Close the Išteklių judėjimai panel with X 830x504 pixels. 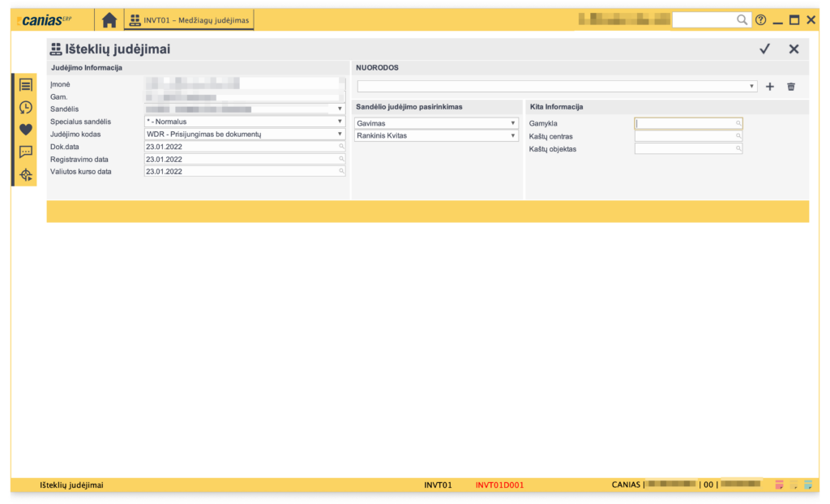pyautogui.click(x=794, y=49)
